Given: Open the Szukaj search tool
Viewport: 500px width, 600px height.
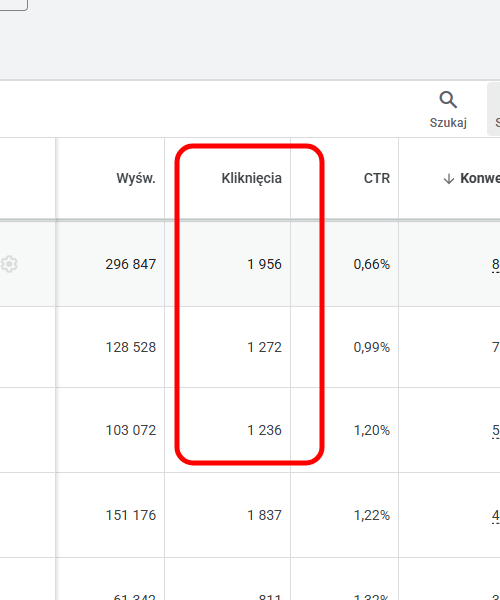Looking at the screenshot, I should pos(448,109).
